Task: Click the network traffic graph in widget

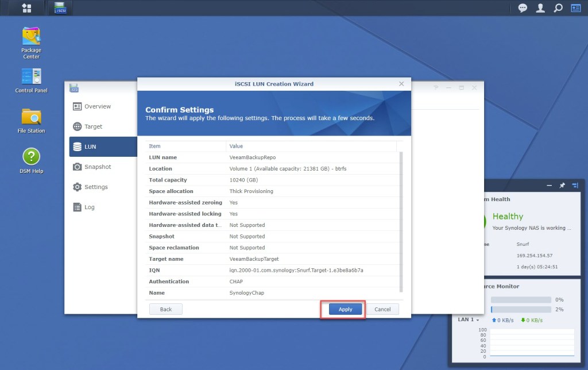Action: [x=532, y=342]
